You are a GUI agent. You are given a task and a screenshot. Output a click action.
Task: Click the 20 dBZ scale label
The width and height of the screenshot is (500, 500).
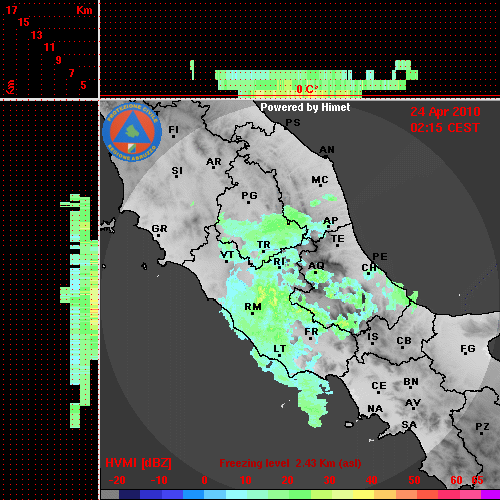[x=287, y=480]
